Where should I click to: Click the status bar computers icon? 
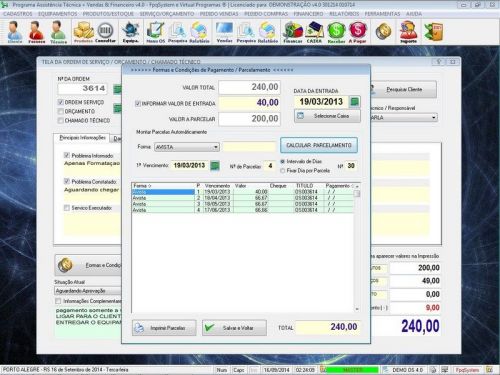pos(445,370)
